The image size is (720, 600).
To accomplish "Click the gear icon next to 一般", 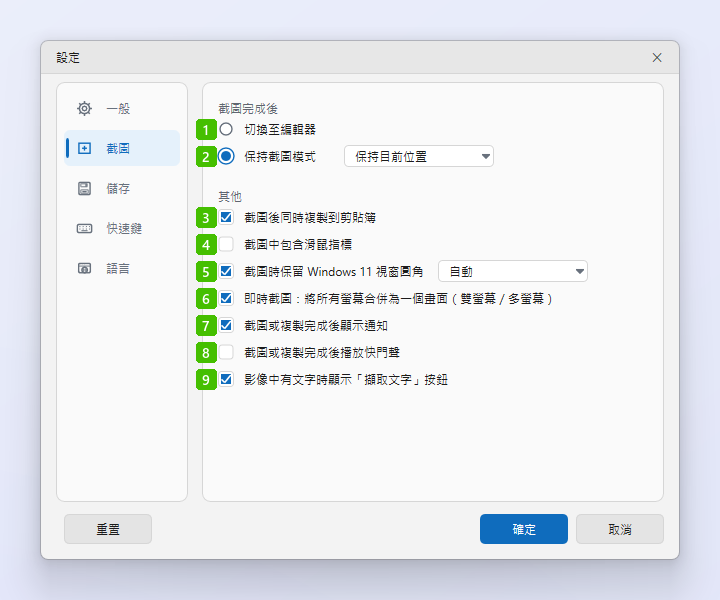I will 84,109.
